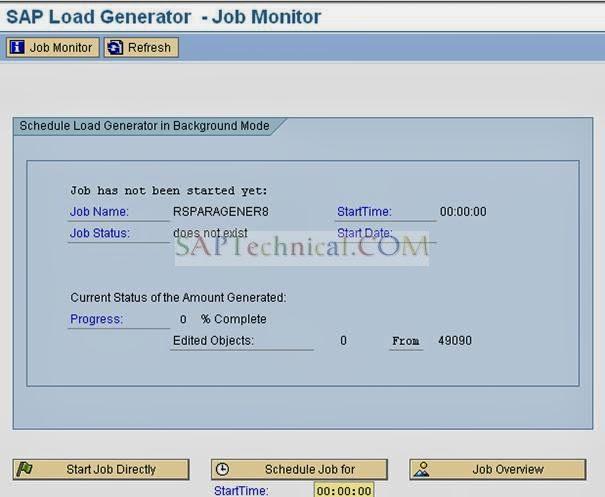Click the Edited Objects: label

(x=213, y=341)
